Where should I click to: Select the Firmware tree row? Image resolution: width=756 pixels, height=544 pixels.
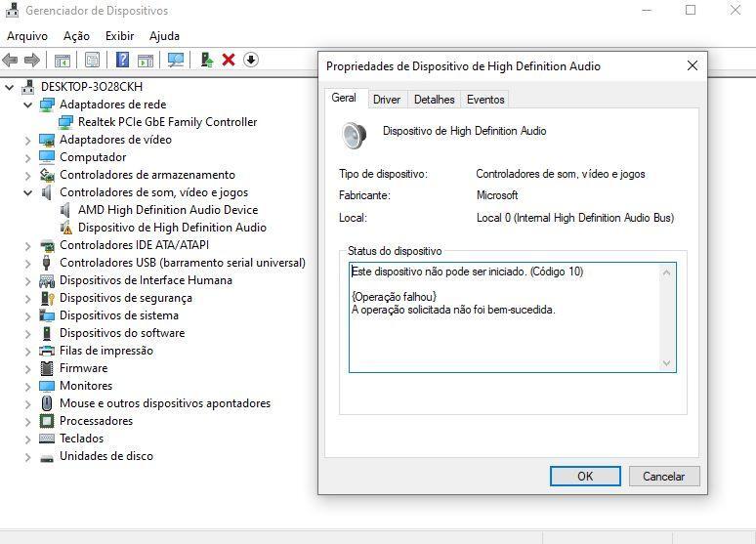click(x=83, y=368)
